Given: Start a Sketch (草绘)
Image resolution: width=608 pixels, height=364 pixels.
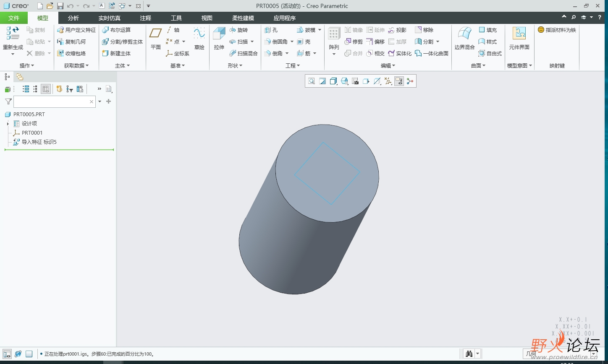Looking at the screenshot, I should 199,38.
